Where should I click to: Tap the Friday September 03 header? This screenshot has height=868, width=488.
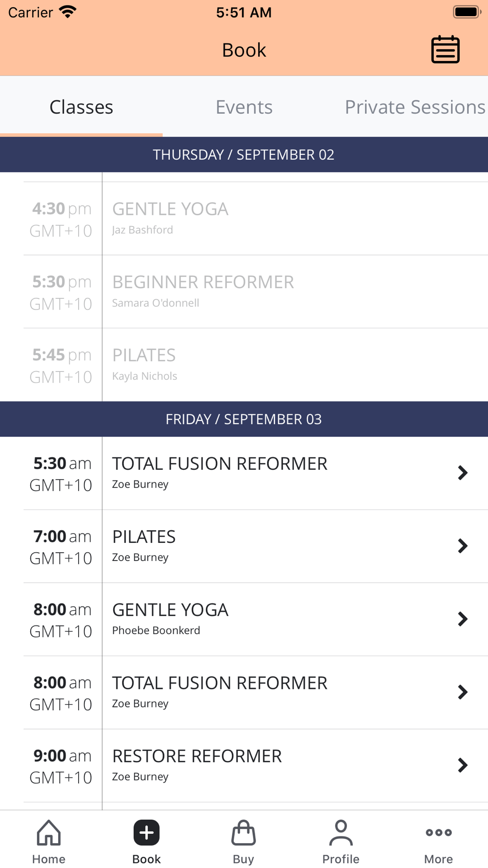tap(244, 419)
